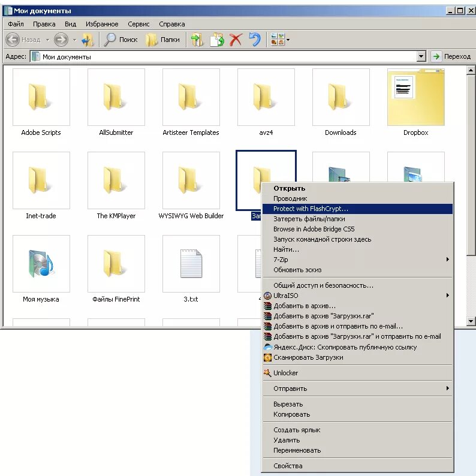Click the Переход go button
The height and width of the screenshot is (476, 476).
[x=451, y=56]
